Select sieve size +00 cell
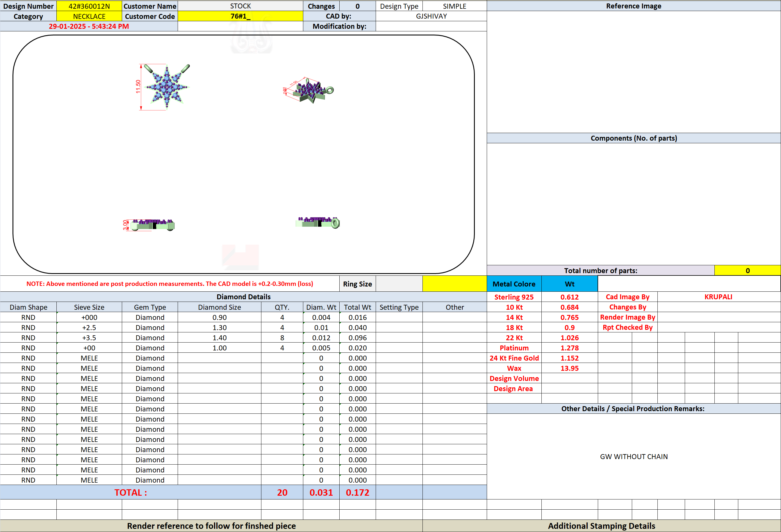 click(x=89, y=348)
